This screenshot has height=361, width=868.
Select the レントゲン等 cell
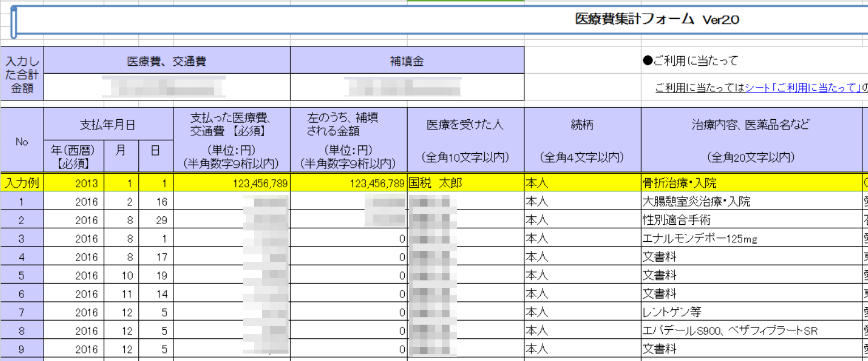[x=751, y=312]
